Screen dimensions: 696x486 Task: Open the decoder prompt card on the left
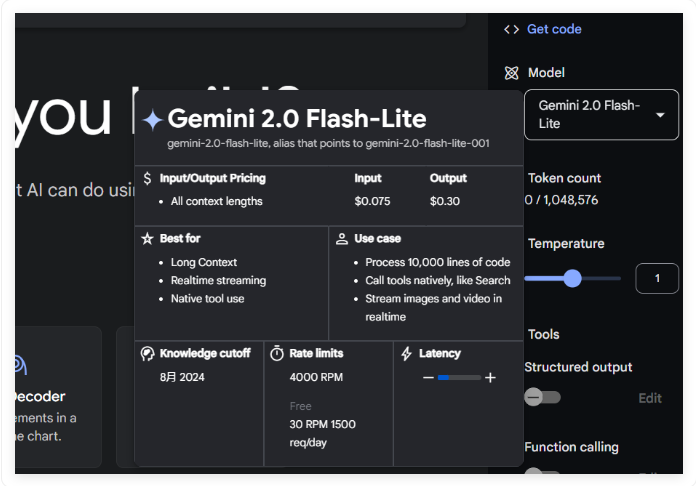(58, 397)
